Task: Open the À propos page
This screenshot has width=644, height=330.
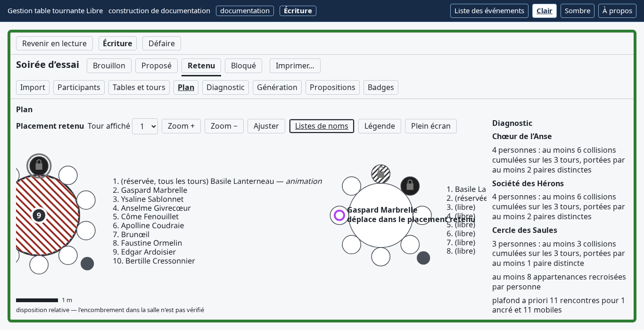Action: coord(617,11)
